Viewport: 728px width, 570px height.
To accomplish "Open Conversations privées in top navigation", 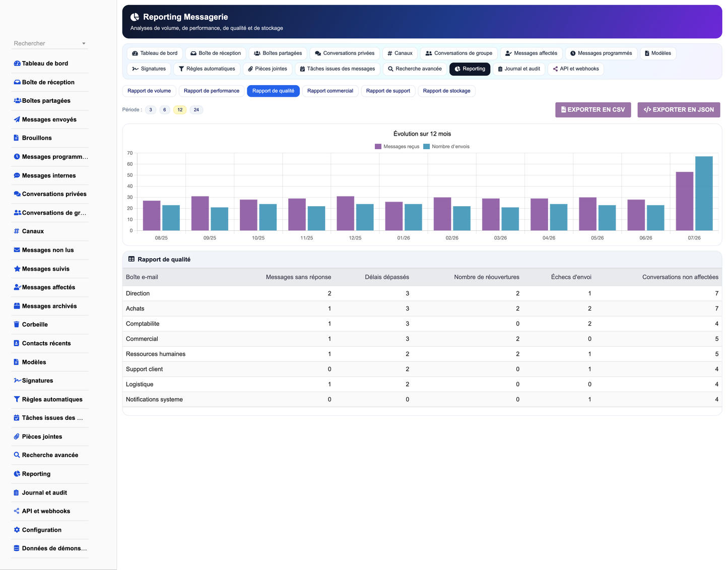I will point(345,53).
